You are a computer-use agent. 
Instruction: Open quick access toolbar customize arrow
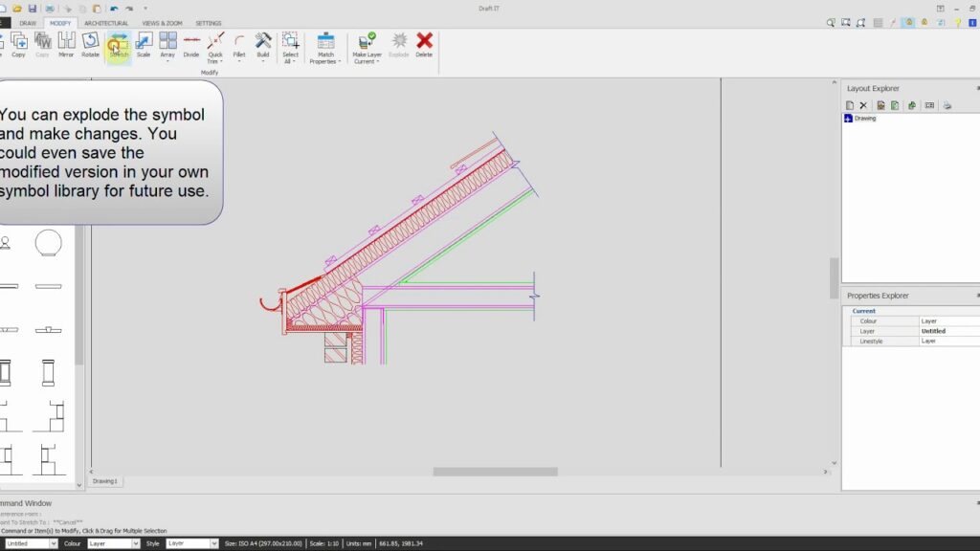145,9
